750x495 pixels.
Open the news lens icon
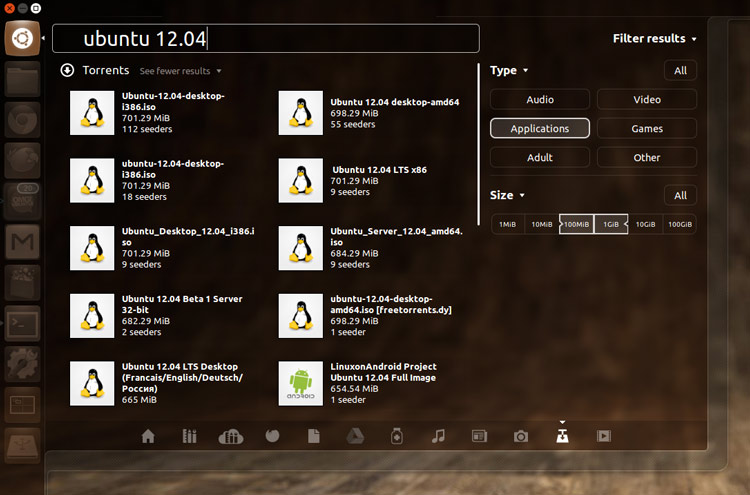[479, 436]
